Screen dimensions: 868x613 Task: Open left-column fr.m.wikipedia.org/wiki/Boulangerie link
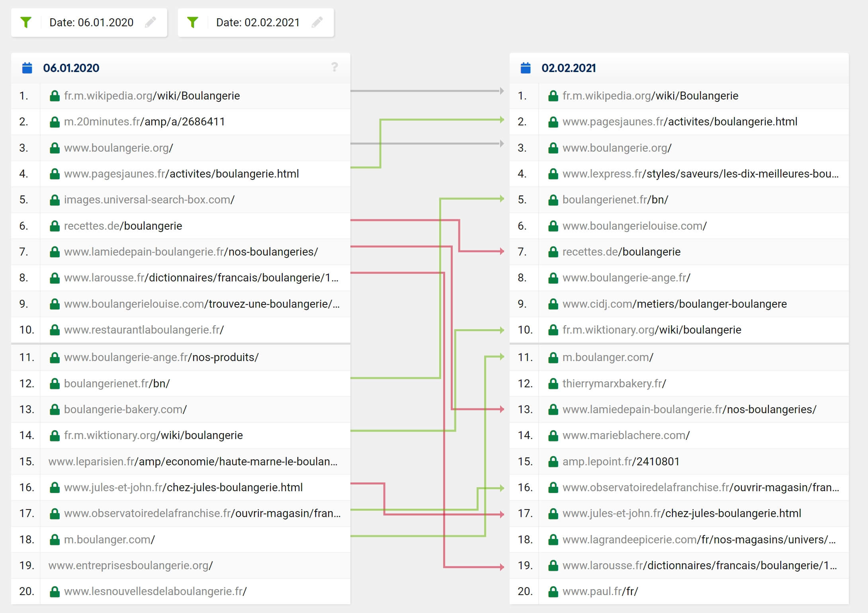152,96
